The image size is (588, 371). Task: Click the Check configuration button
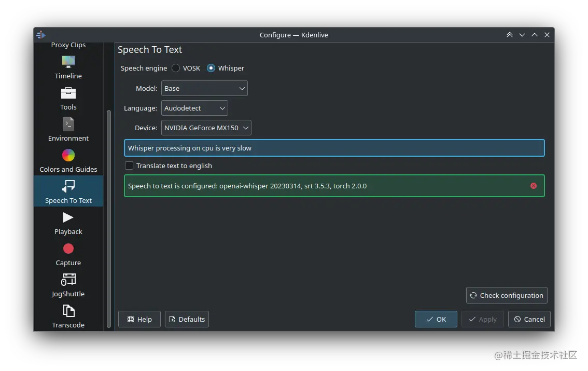(507, 295)
